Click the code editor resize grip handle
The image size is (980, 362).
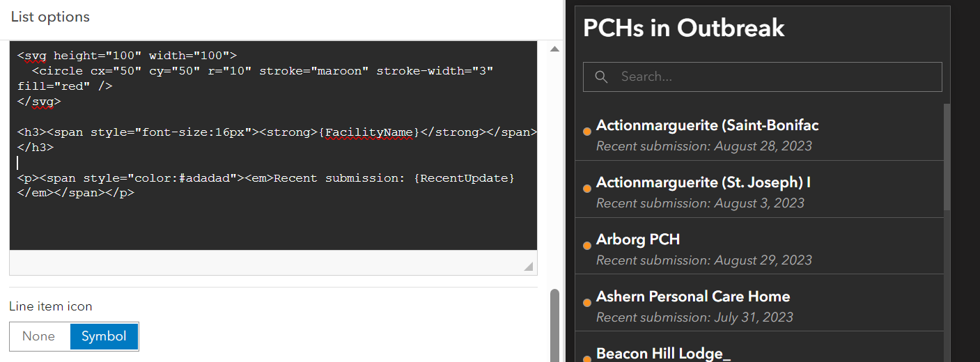tap(529, 266)
